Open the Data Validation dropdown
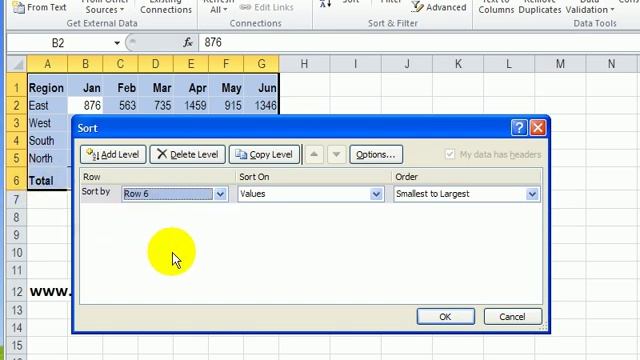The width and height of the screenshot is (640, 360). click(x=590, y=7)
